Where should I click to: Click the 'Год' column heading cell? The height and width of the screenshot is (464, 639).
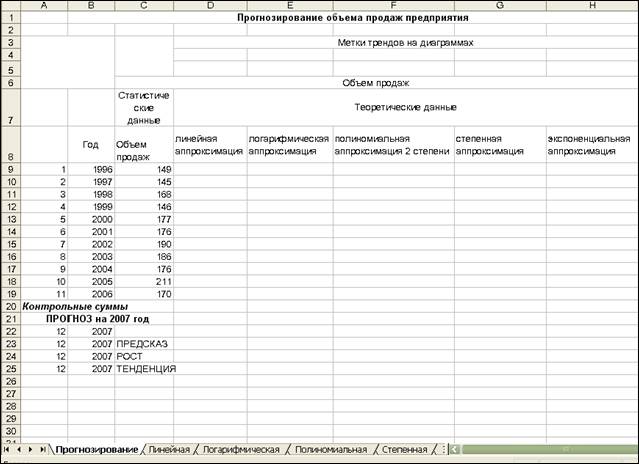(x=91, y=145)
